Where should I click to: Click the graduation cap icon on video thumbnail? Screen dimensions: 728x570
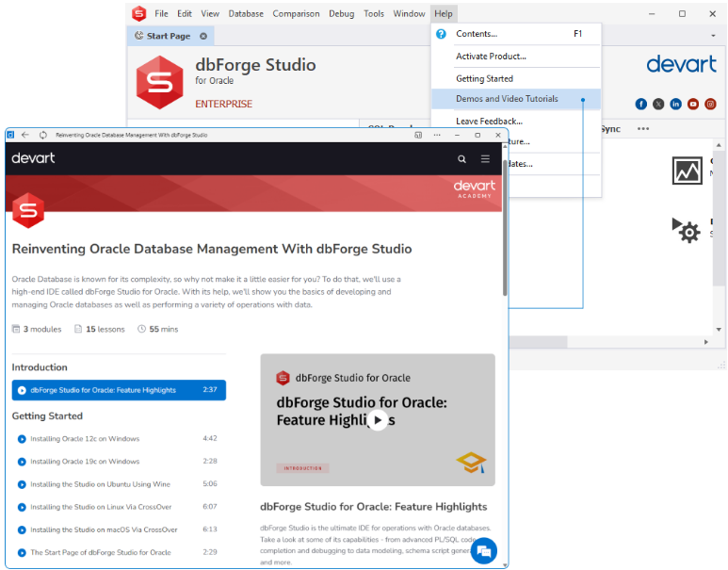pos(471,463)
